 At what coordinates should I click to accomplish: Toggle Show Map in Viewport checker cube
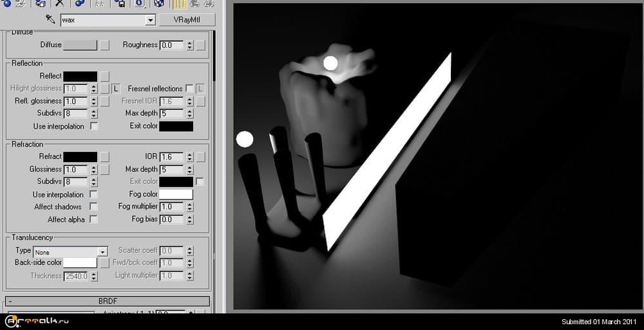159,3
